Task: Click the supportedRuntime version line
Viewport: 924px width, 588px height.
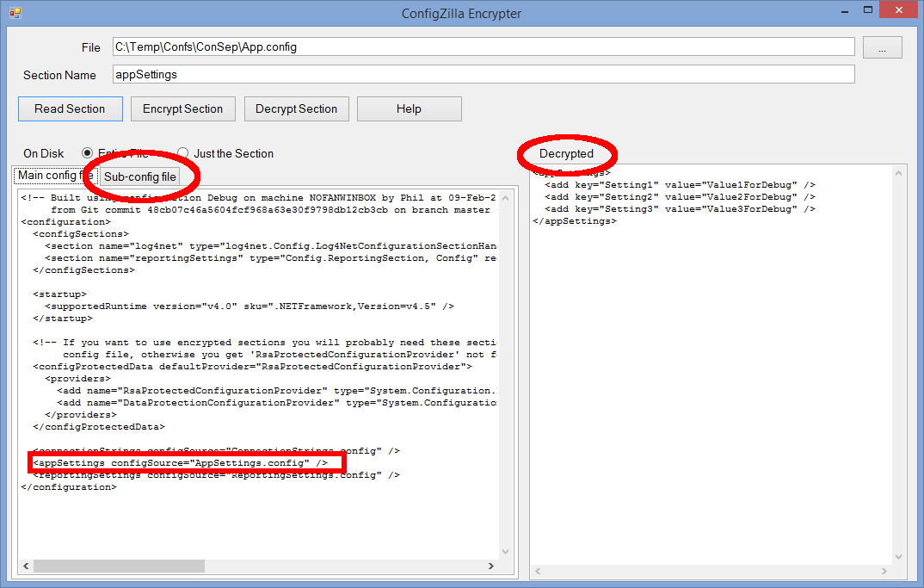Action: pyautogui.click(x=249, y=306)
